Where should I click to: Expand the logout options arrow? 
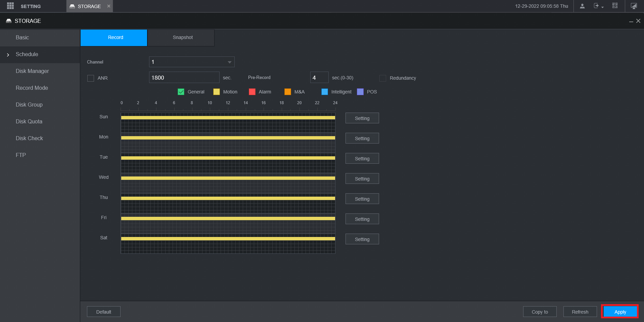click(603, 7)
